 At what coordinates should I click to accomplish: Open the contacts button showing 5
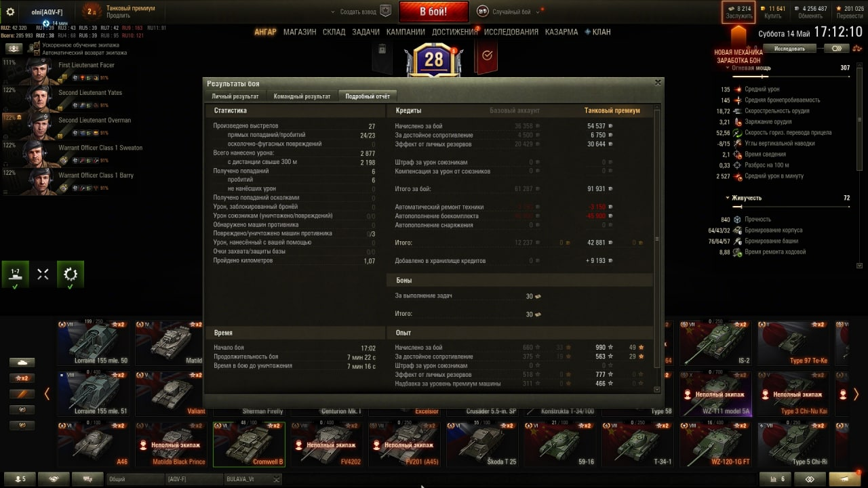(x=18, y=479)
